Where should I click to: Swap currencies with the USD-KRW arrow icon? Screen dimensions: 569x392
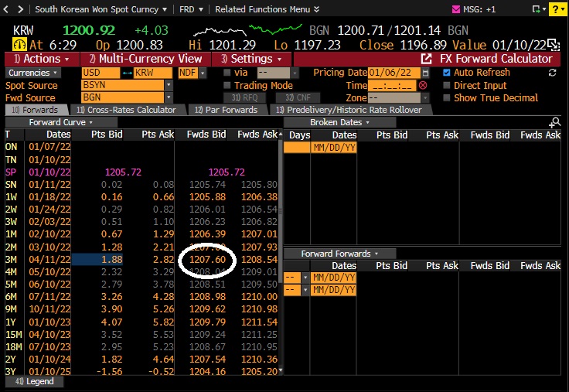pyautogui.click(x=127, y=73)
